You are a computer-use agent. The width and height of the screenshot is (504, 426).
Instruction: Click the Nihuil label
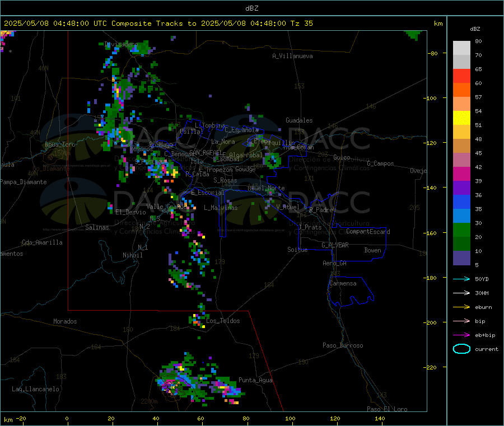pyautogui.click(x=132, y=255)
